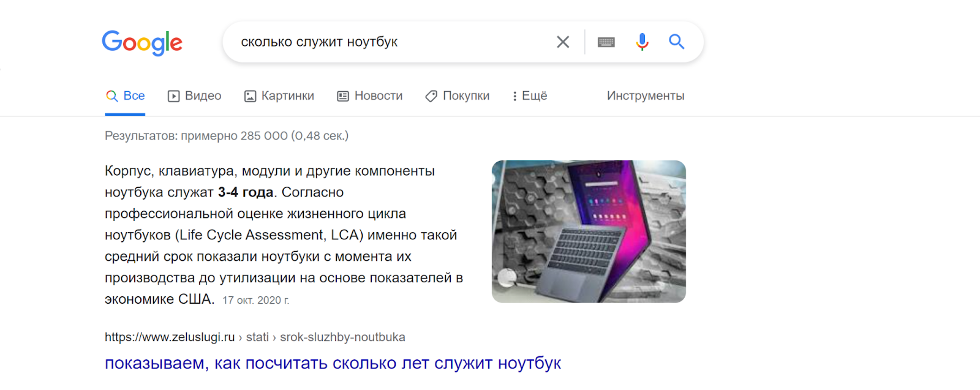Screen dimensions: 980x390
Task: Go to the 'Новости' tab
Action: (x=370, y=96)
